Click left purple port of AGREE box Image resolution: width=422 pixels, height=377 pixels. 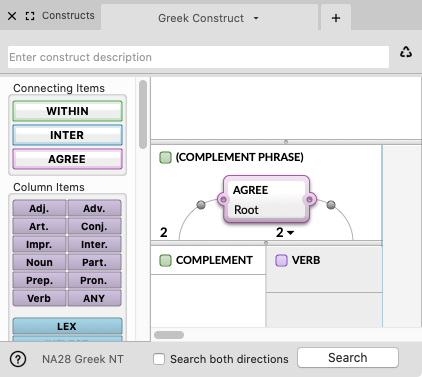click(223, 200)
